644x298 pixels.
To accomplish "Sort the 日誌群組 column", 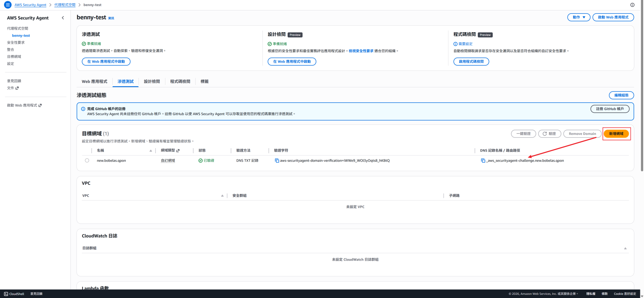I will click(x=625, y=248).
